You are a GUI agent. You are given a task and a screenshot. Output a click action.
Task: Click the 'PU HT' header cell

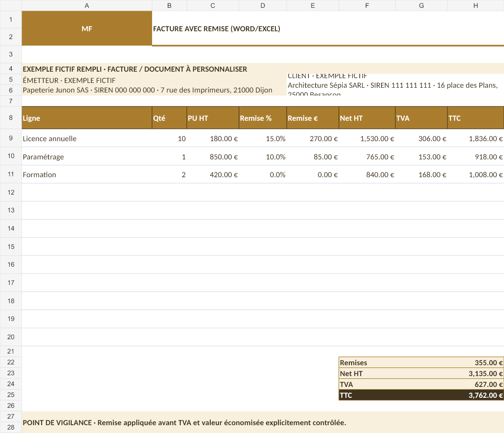tap(213, 118)
